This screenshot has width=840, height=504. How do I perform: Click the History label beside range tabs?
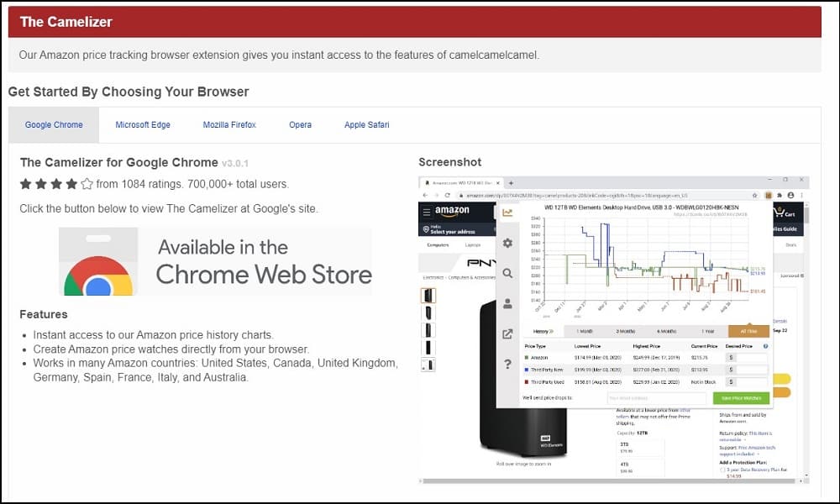pos(543,332)
